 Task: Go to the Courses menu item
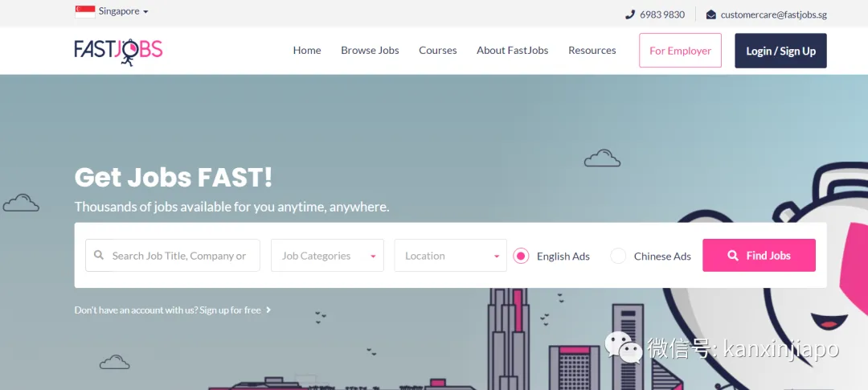pos(438,51)
